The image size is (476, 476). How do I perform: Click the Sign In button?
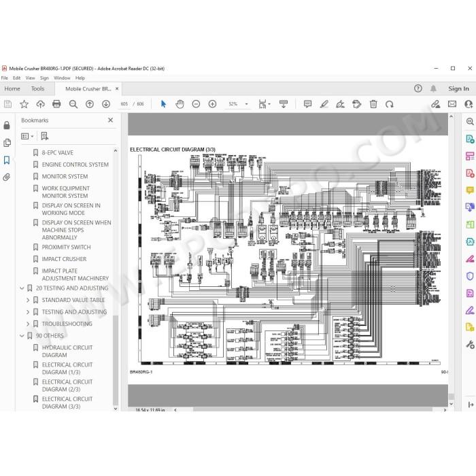click(458, 88)
